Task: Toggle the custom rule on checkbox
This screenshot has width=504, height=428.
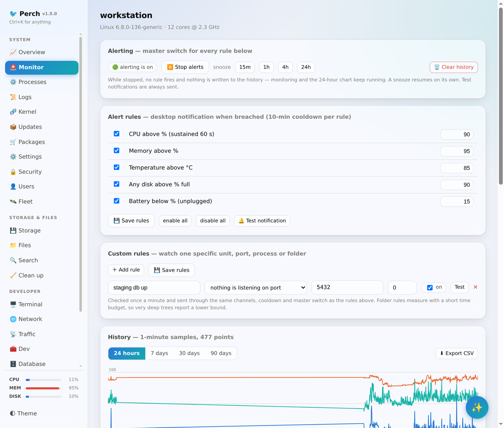Action: [430, 287]
